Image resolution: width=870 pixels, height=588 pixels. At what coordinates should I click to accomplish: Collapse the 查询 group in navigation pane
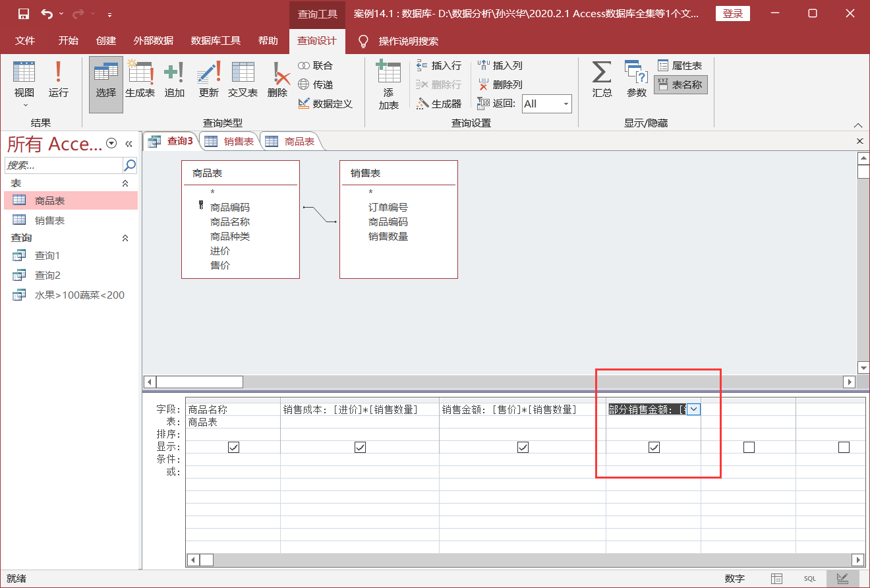pyautogui.click(x=125, y=238)
